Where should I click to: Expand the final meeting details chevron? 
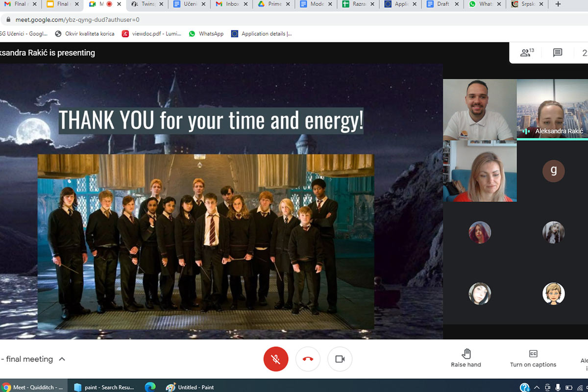(62, 359)
